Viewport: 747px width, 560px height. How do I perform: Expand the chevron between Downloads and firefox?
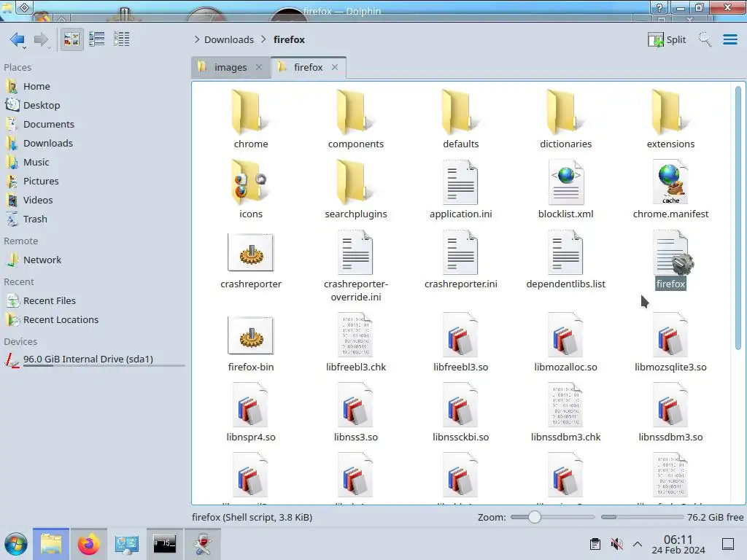[263, 39]
